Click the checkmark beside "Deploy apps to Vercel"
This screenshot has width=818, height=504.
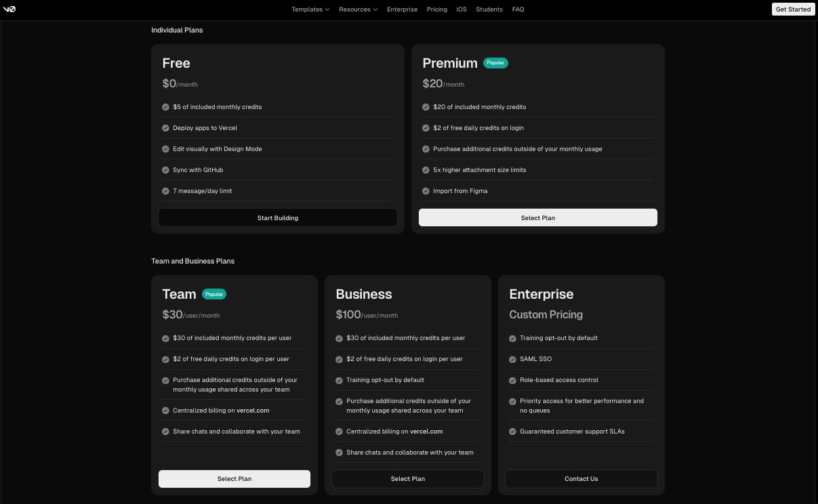tap(165, 127)
